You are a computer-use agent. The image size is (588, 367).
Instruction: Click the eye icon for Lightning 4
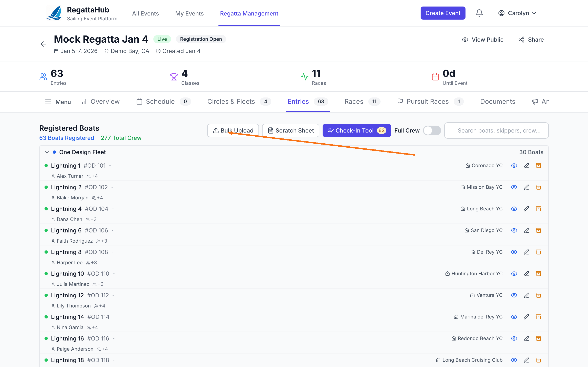(x=514, y=209)
